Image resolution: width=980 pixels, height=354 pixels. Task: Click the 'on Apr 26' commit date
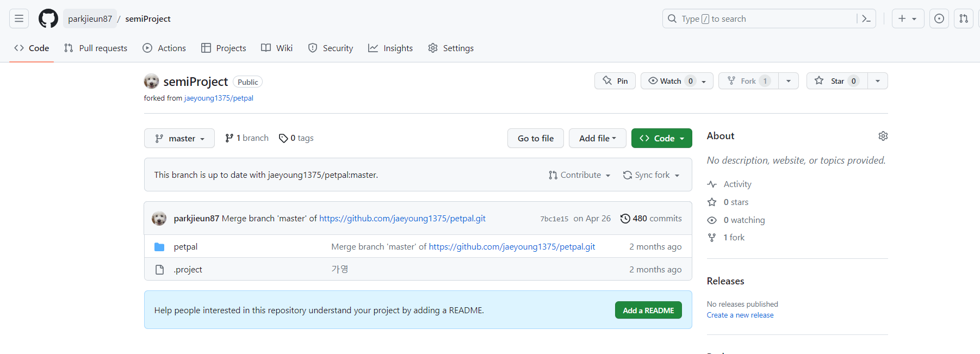(x=592, y=218)
